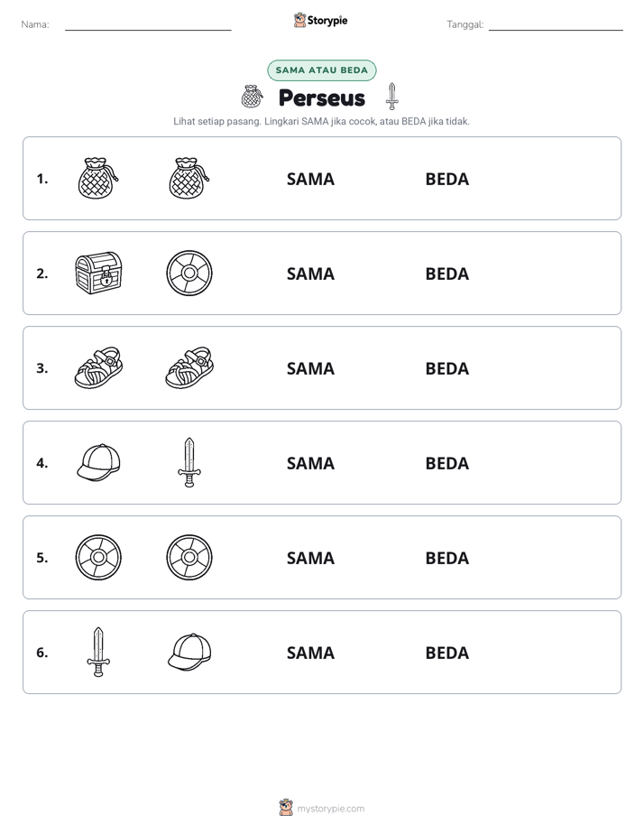Choose BEDA for row 4
Screen dimensions: 644x834
[x=446, y=463]
